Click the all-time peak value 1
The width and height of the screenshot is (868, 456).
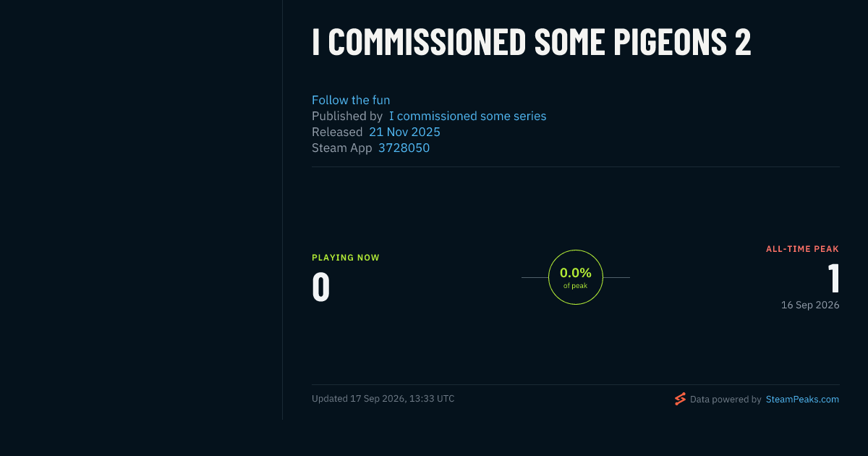tap(833, 278)
